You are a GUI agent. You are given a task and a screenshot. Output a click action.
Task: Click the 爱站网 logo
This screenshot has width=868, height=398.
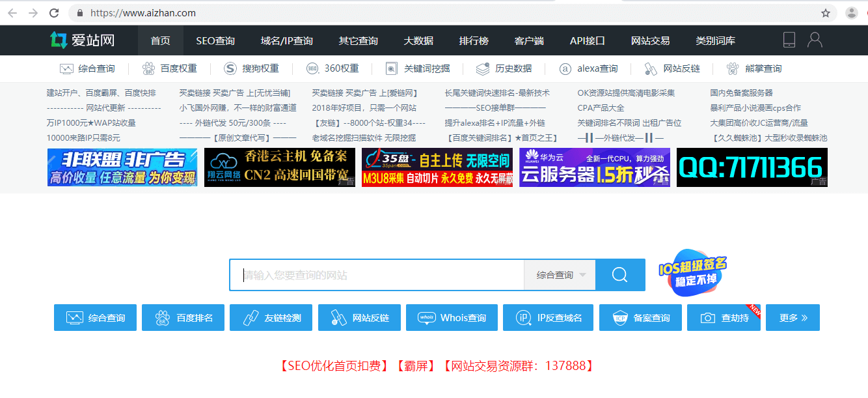pyautogui.click(x=82, y=40)
